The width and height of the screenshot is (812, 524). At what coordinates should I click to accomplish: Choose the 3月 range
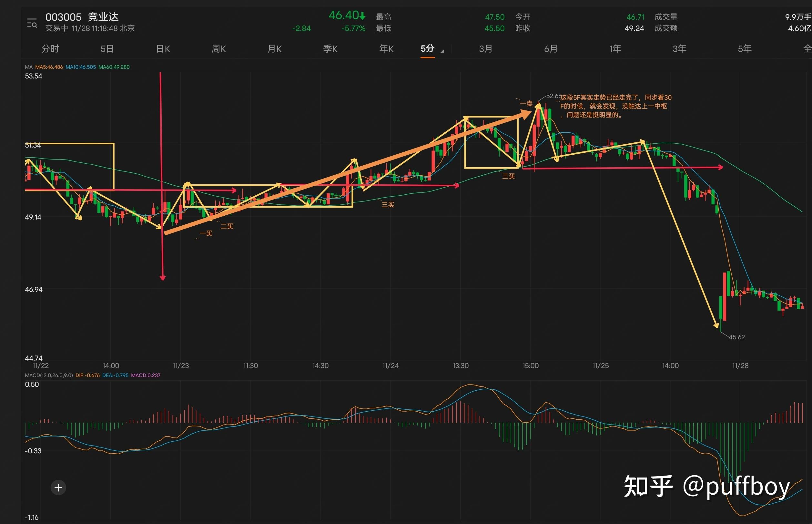click(x=486, y=49)
